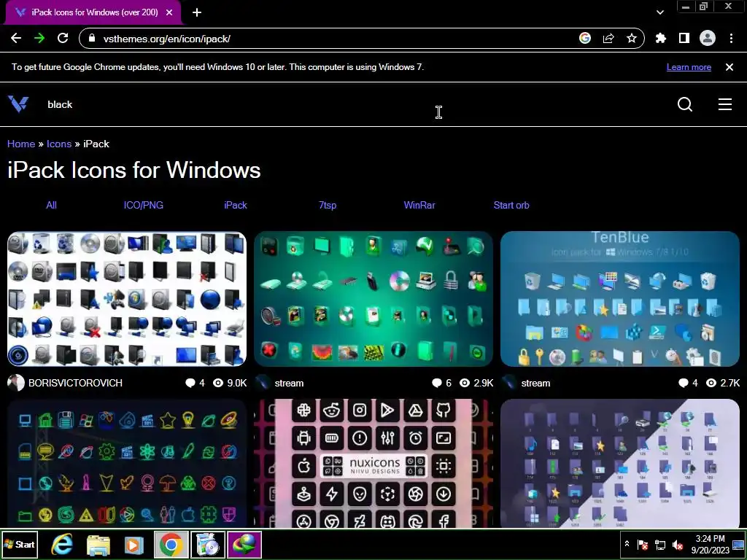Select the WinRar category tab
Screen dimensions: 747x560
pos(419,205)
